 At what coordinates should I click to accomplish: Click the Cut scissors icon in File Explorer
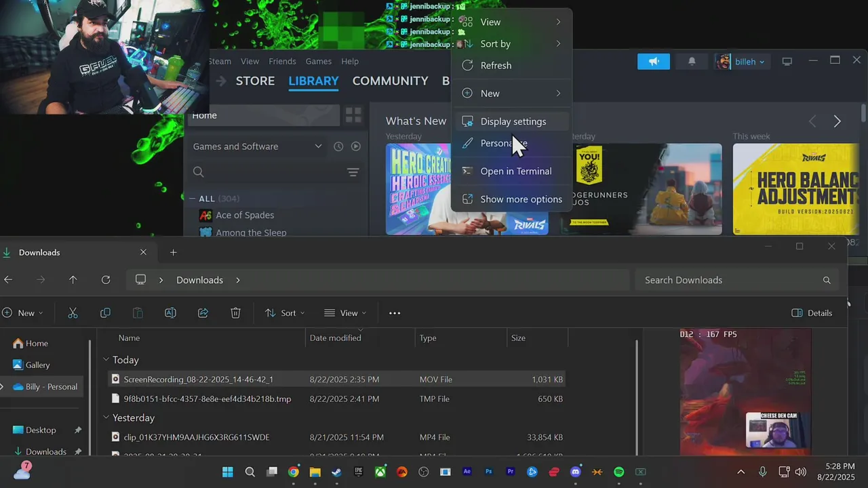[x=73, y=313]
